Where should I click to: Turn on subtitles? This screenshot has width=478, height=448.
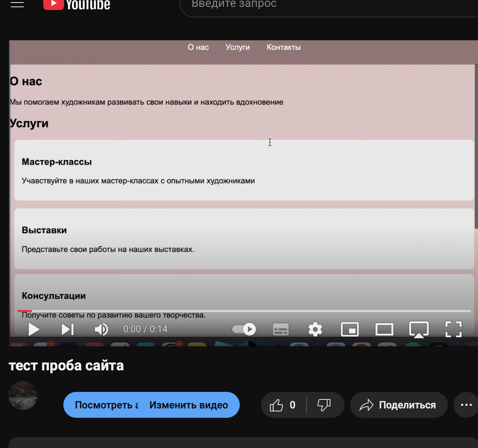[x=281, y=329]
